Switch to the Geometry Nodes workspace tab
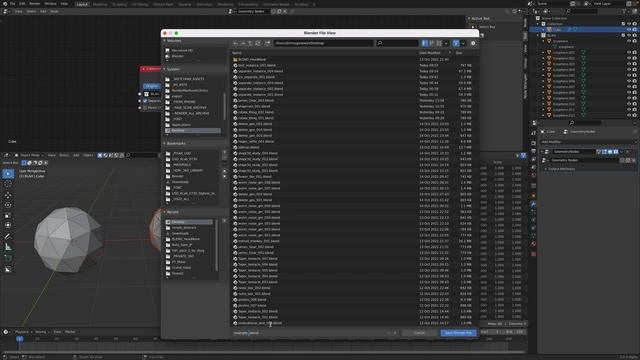The height and width of the screenshot is (360, 640). 276,4
